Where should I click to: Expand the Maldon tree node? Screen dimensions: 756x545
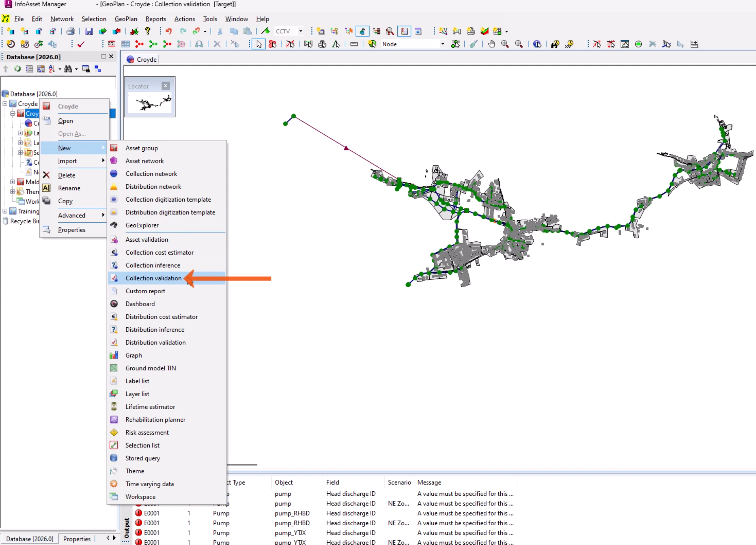[13, 182]
